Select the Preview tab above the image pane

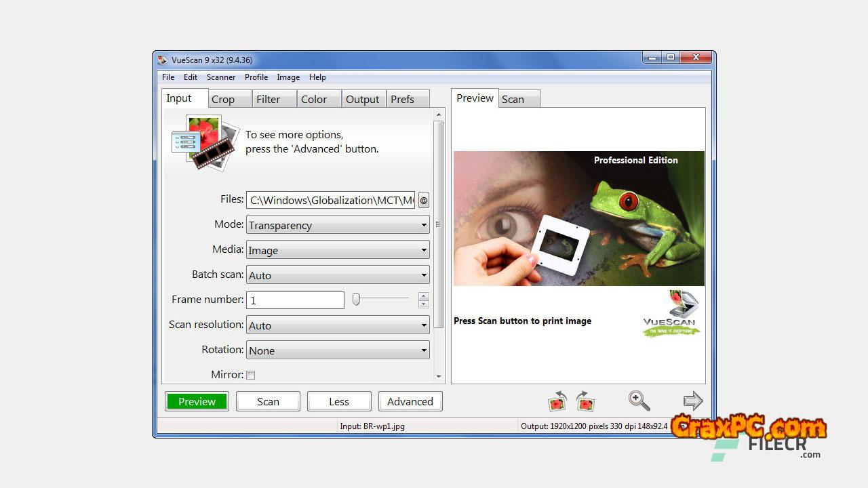[x=475, y=98]
